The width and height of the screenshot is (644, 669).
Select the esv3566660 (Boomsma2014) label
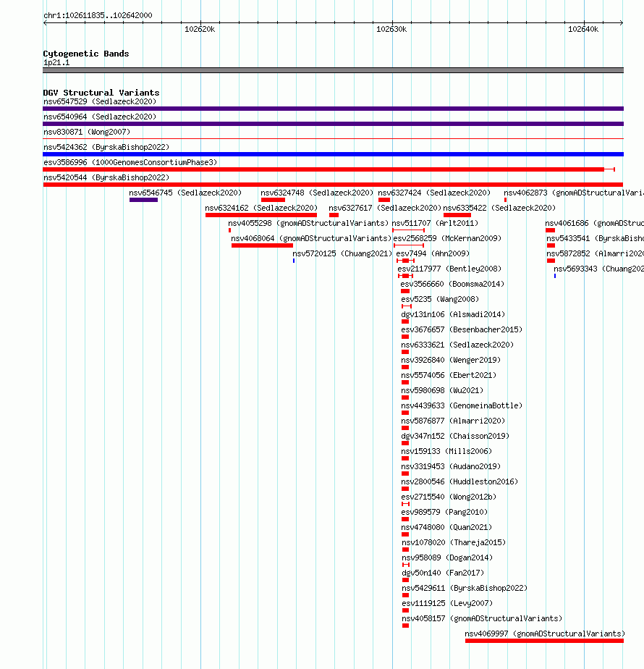pos(452,284)
